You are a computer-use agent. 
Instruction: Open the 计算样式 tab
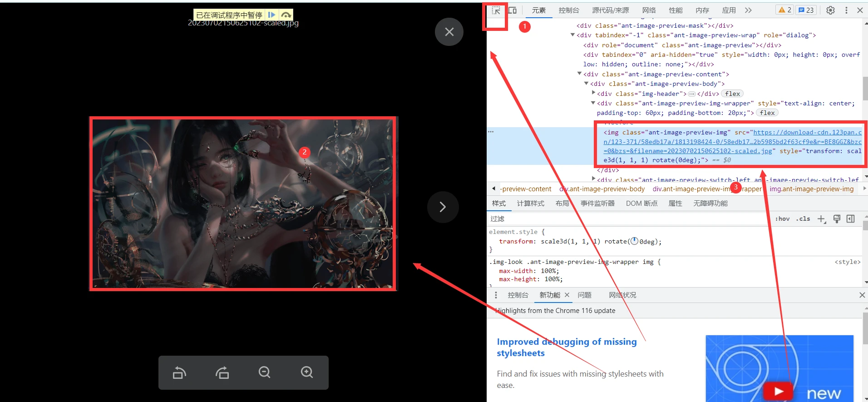click(530, 203)
